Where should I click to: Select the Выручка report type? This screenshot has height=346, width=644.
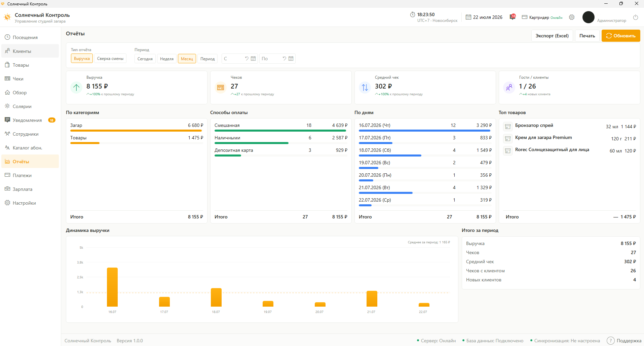click(x=82, y=59)
